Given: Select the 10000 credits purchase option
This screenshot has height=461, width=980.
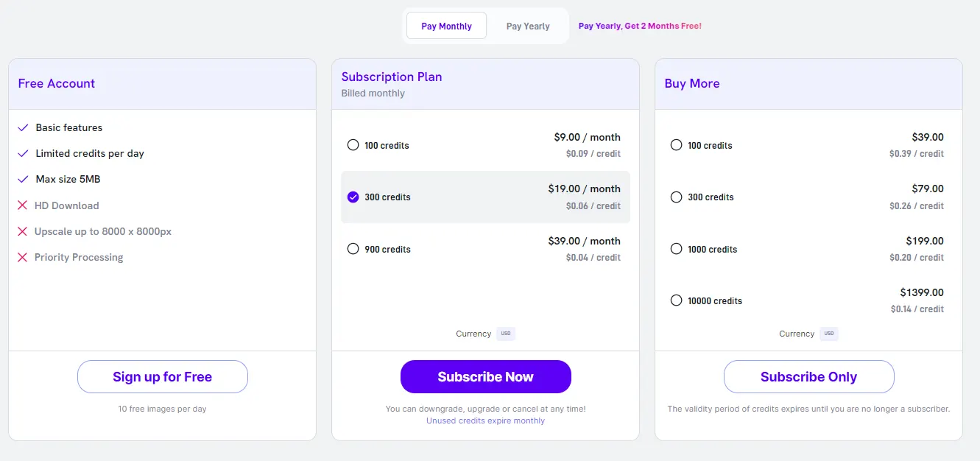Looking at the screenshot, I should 676,300.
